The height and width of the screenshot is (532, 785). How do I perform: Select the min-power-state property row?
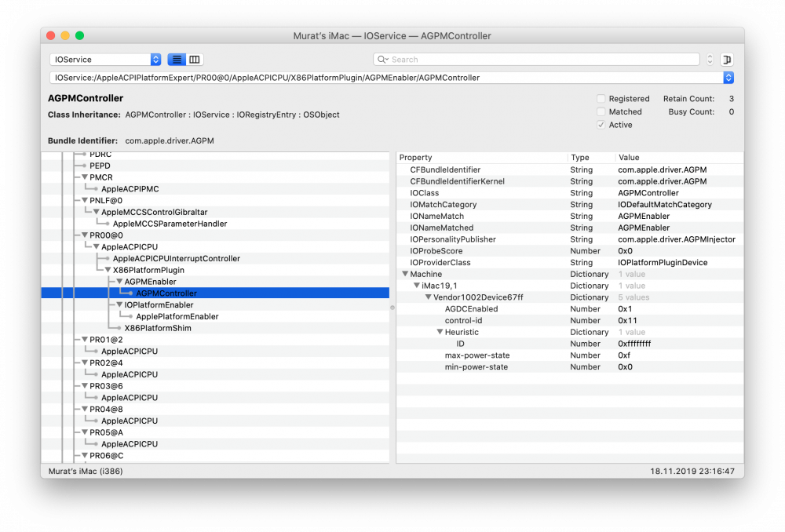pyautogui.click(x=570, y=367)
